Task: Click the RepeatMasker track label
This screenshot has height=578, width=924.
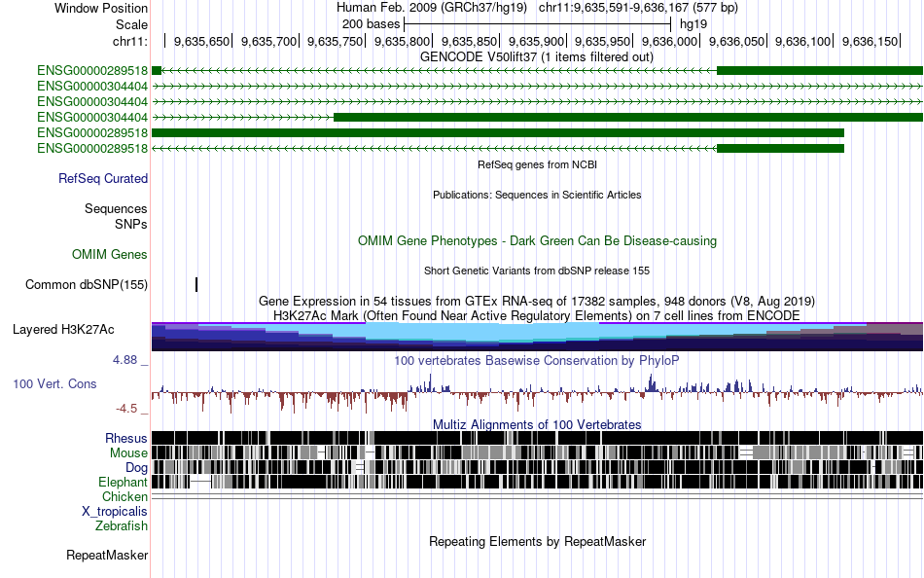Action: [x=107, y=555]
